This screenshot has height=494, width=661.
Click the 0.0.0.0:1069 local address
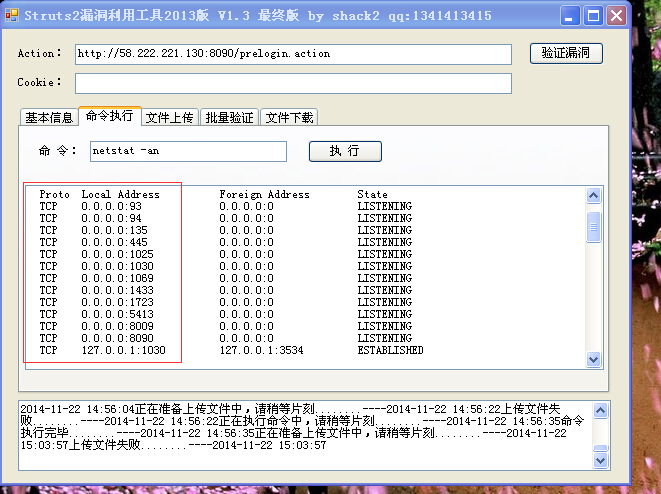[117, 278]
